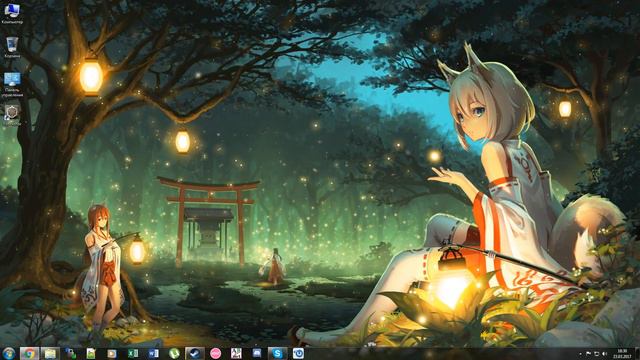Open the Discord taskbar icon

tap(257, 353)
